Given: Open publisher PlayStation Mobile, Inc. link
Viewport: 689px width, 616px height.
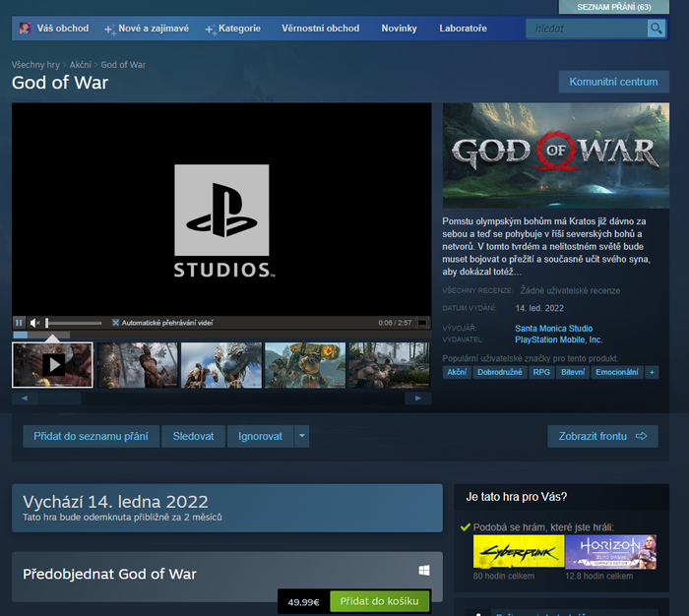Looking at the screenshot, I should pos(558,339).
